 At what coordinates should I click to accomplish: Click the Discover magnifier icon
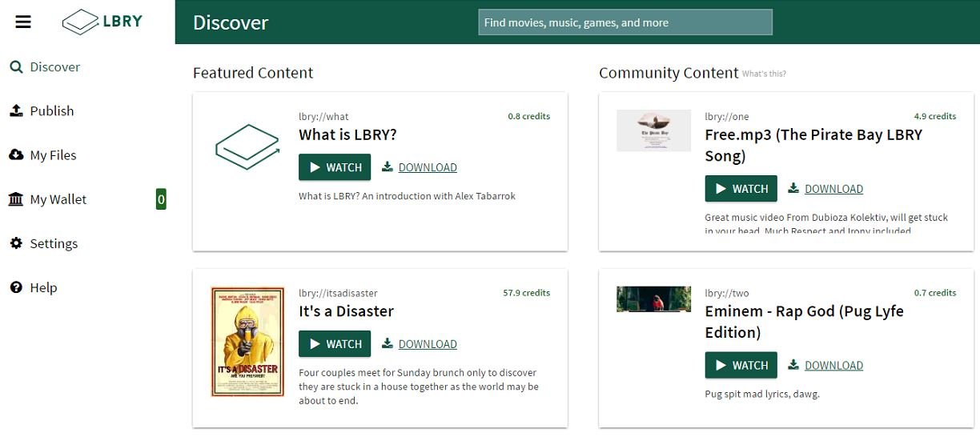(x=16, y=67)
